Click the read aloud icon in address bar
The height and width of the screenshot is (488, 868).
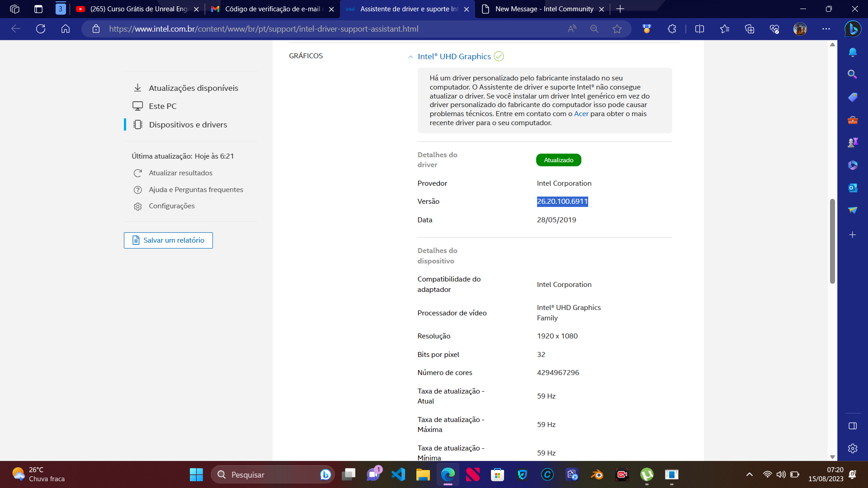click(572, 29)
